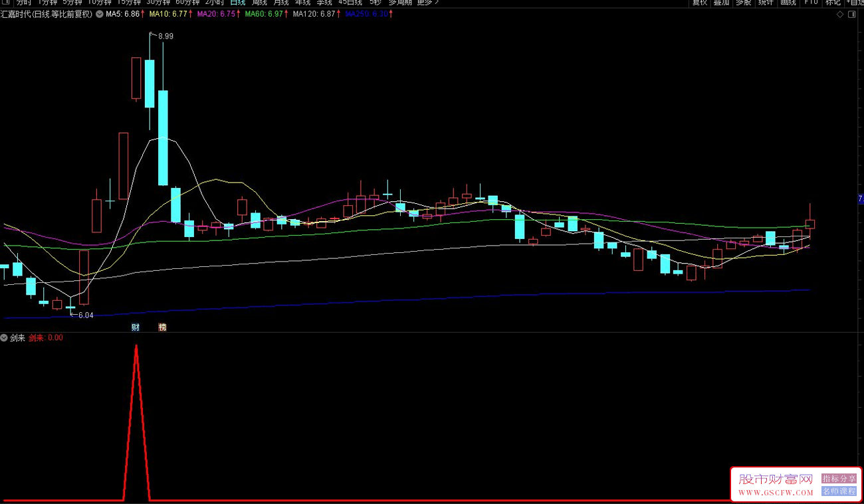Click the 榜 marker below the chart
Screen dimensions: 864x504
[162, 327]
